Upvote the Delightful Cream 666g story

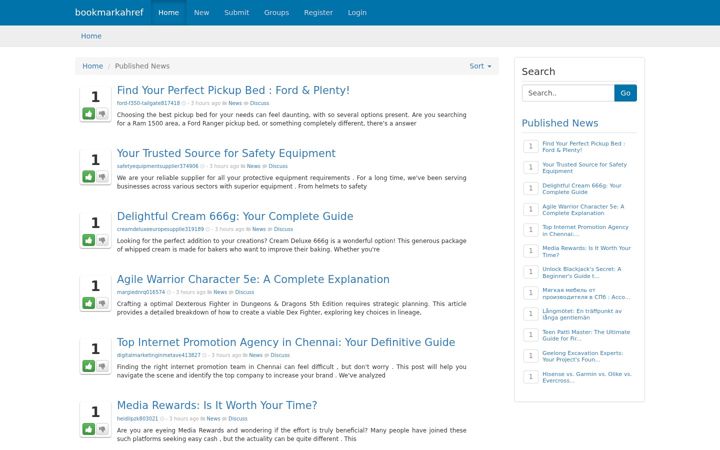pos(89,240)
